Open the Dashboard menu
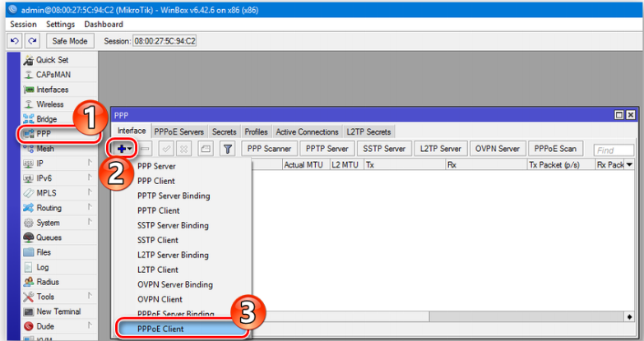The height and width of the screenshot is (341, 644). [x=104, y=24]
